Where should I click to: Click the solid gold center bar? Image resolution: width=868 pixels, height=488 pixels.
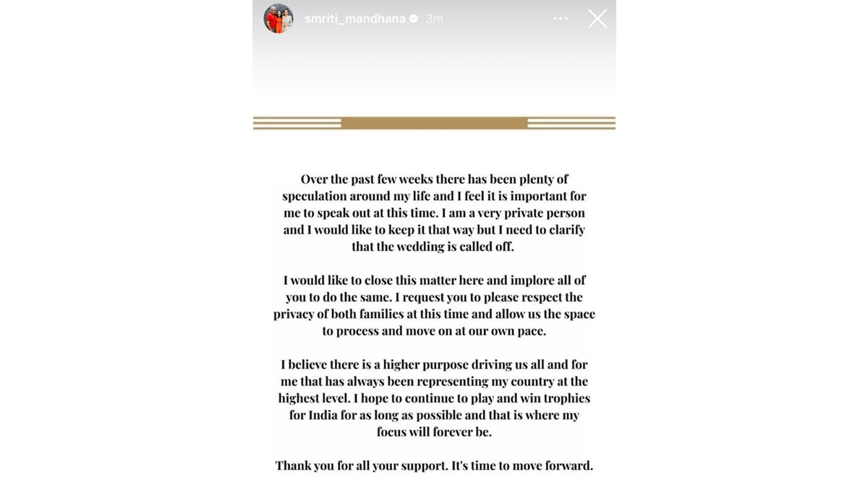coord(434,123)
